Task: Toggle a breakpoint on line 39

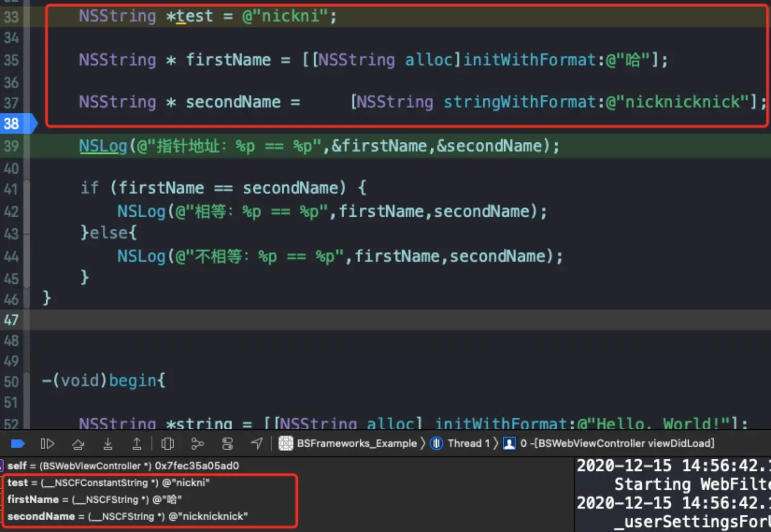Action: tap(12, 145)
